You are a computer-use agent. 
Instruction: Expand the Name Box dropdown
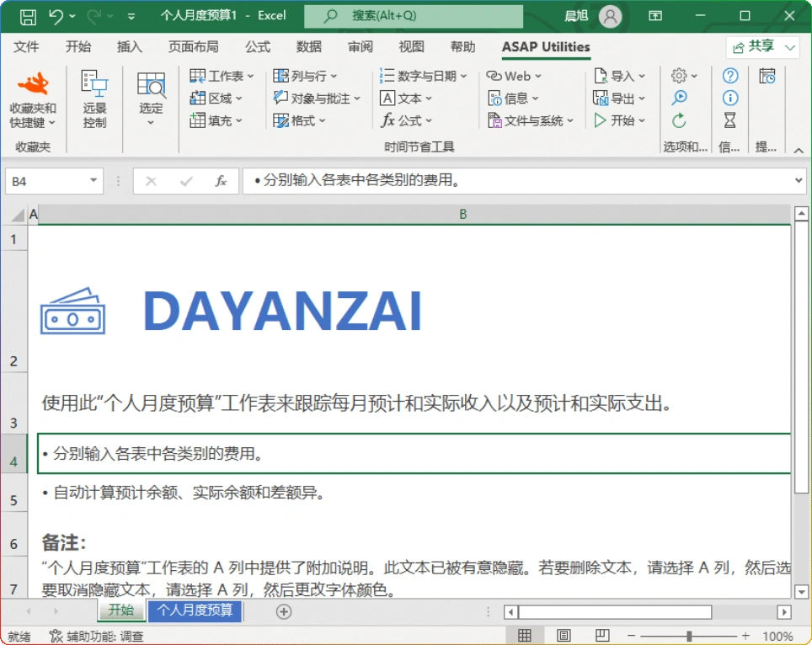[93, 181]
